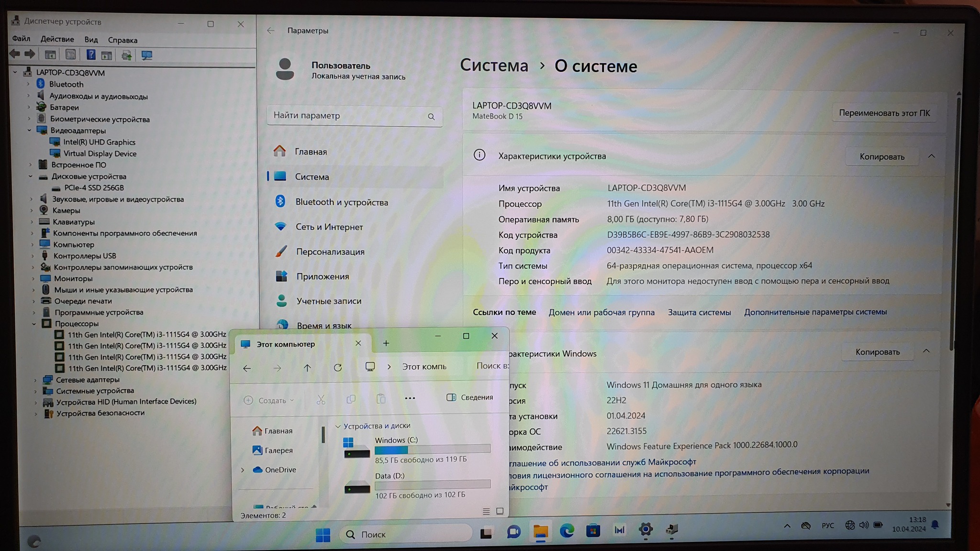This screenshot has width=980, height=551.
Task: Click the Device Manager help toolbar icon
Action: tap(90, 55)
